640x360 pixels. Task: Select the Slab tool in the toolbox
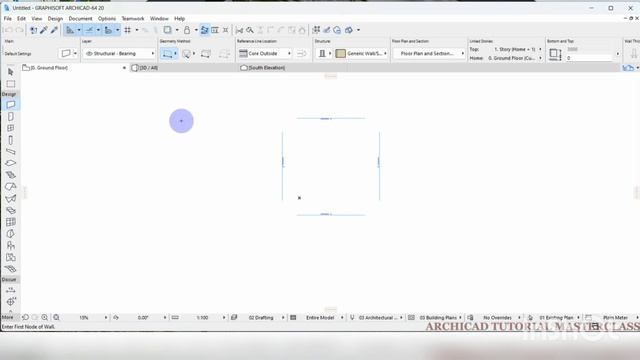pyautogui.click(x=11, y=163)
